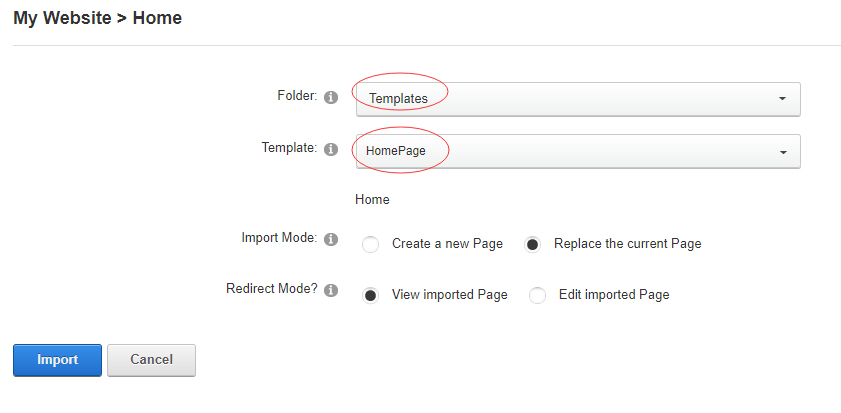
Task: Choose View imported Page radio button
Action: click(x=371, y=295)
